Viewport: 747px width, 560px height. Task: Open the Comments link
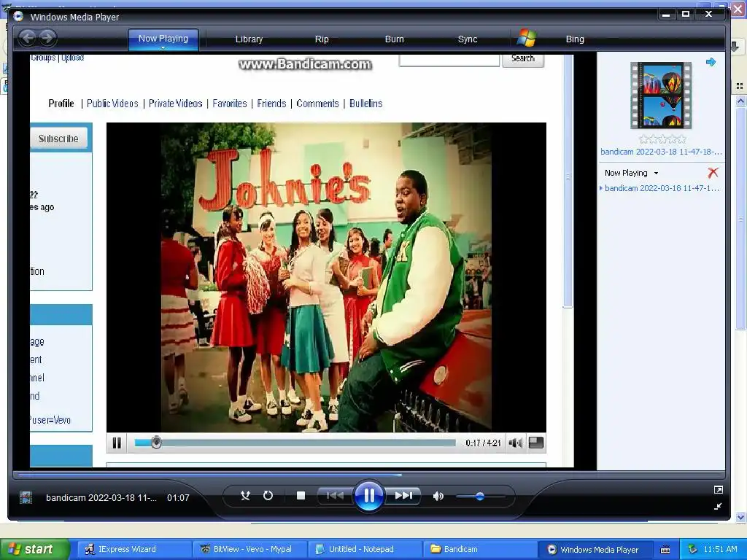tap(318, 104)
